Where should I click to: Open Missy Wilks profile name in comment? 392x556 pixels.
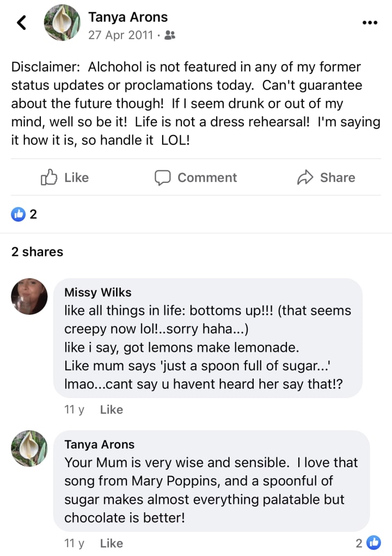point(98,292)
